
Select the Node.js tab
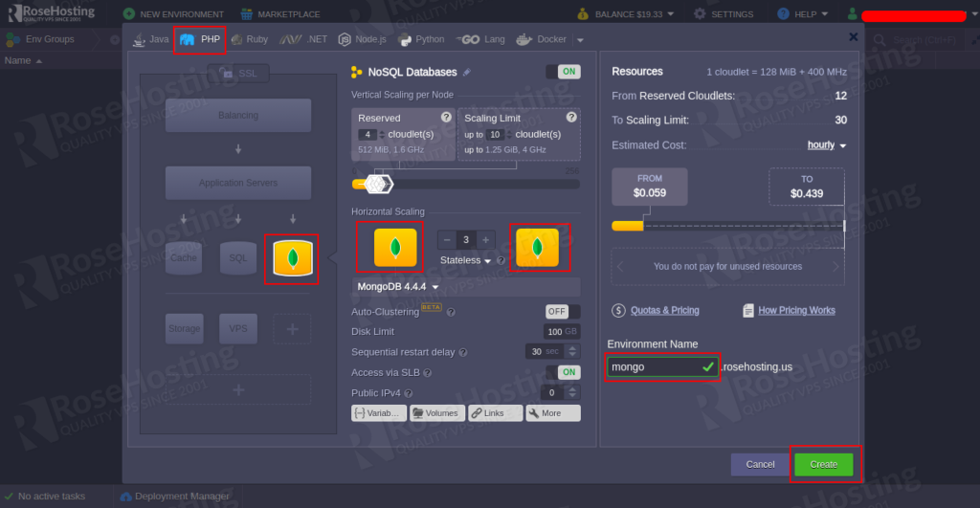(x=363, y=39)
